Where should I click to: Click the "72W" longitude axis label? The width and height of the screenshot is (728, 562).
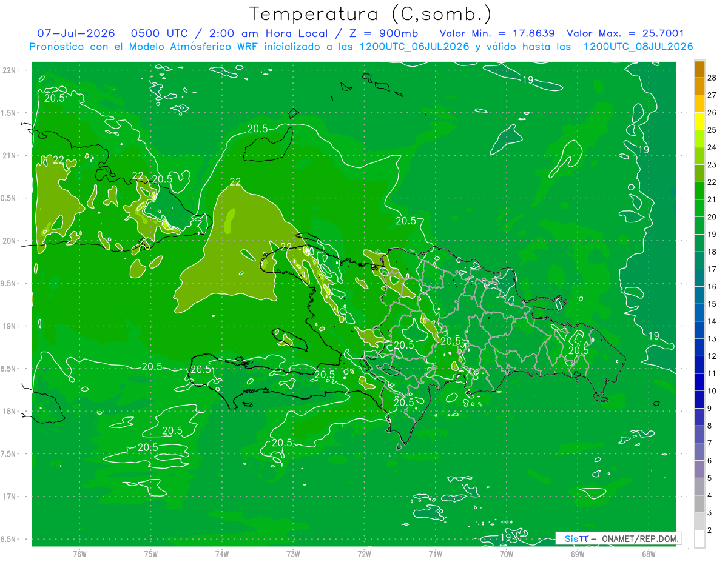pyautogui.click(x=364, y=554)
